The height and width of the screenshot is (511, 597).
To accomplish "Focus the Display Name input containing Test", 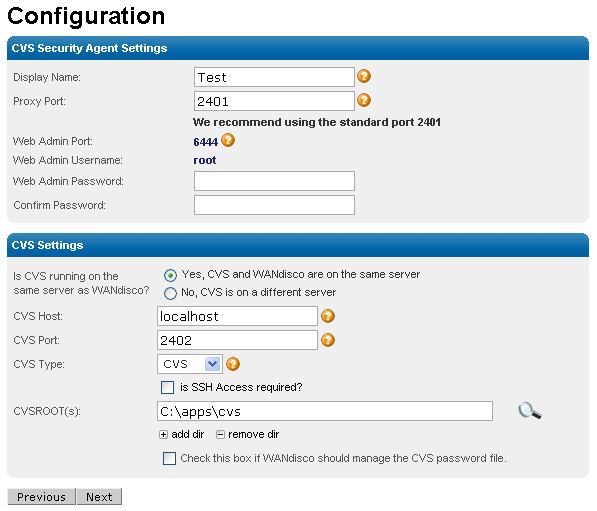I will pyautogui.click(x=274, y=77).
